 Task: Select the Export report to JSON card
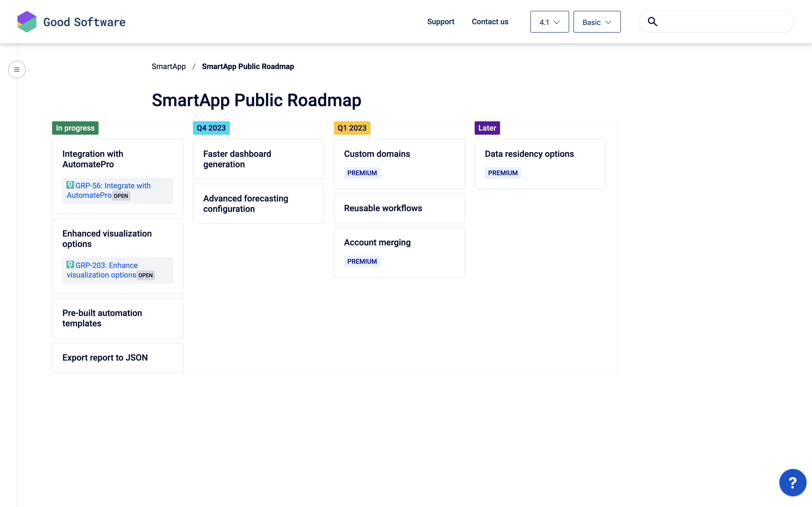(117, 357)
